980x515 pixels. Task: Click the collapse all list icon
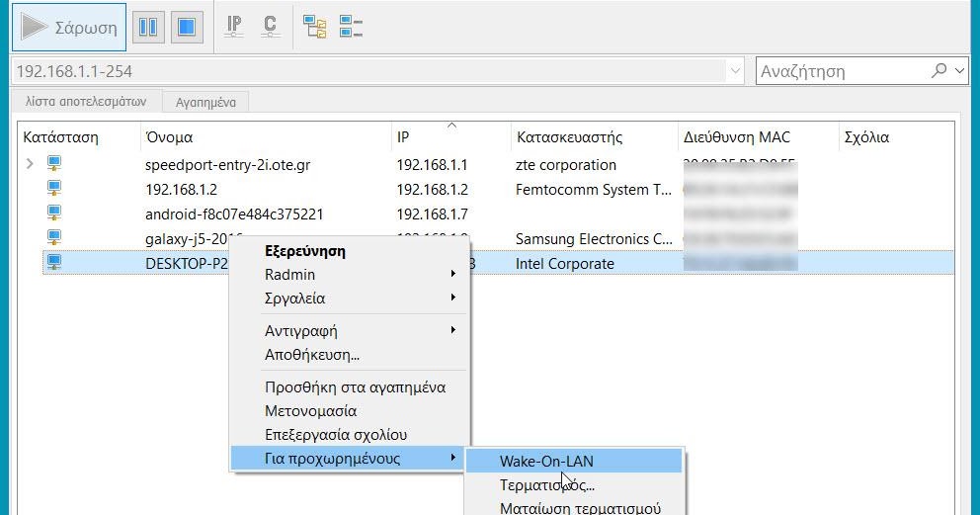coord(351,27)
